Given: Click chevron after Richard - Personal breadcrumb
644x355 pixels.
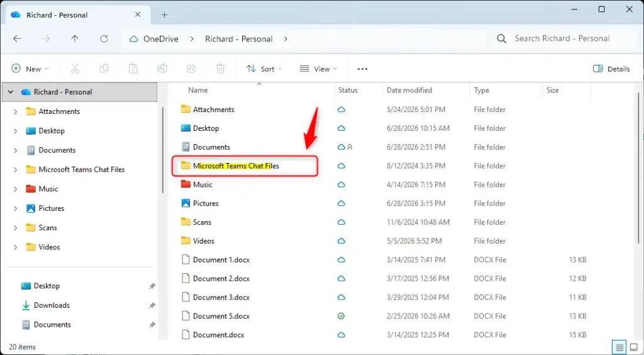Looking at the screenshot, I should [x=286, y=39].
